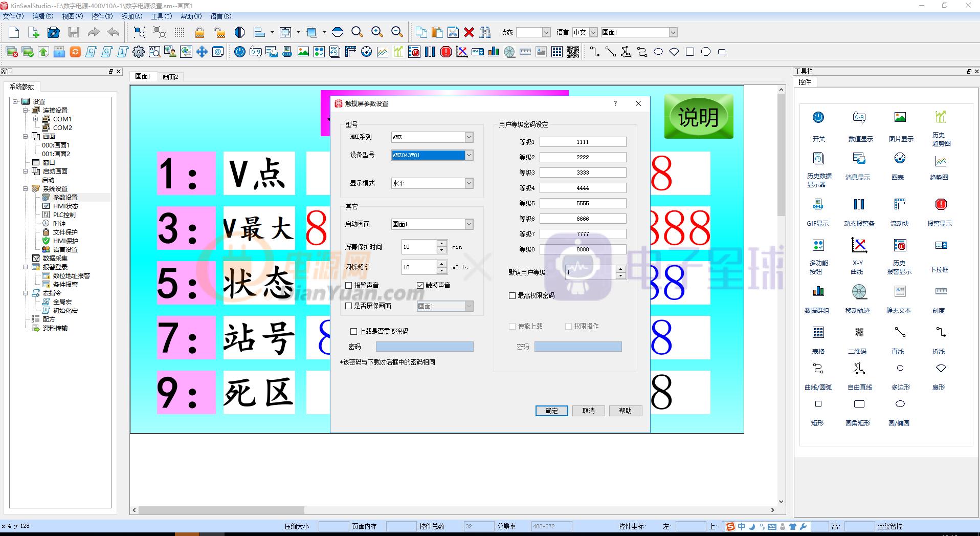Select the 圆角矩形 drawing control
This screenshot has height=536, width=980.
[x=858, y=404]
